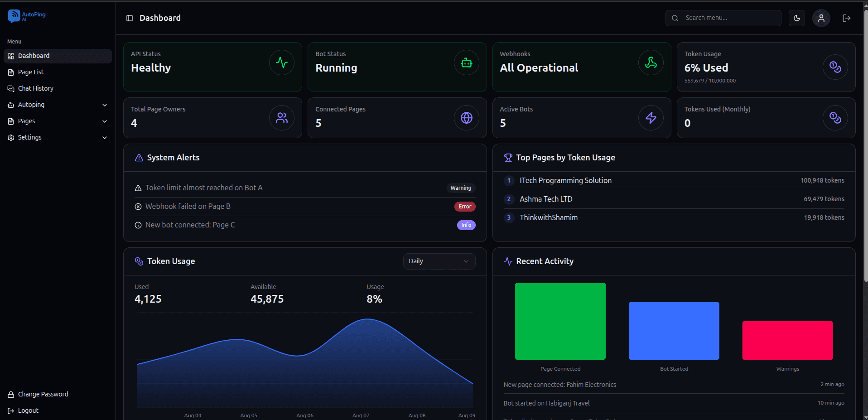Click the info icon on New bot connected row

(138, 225)
